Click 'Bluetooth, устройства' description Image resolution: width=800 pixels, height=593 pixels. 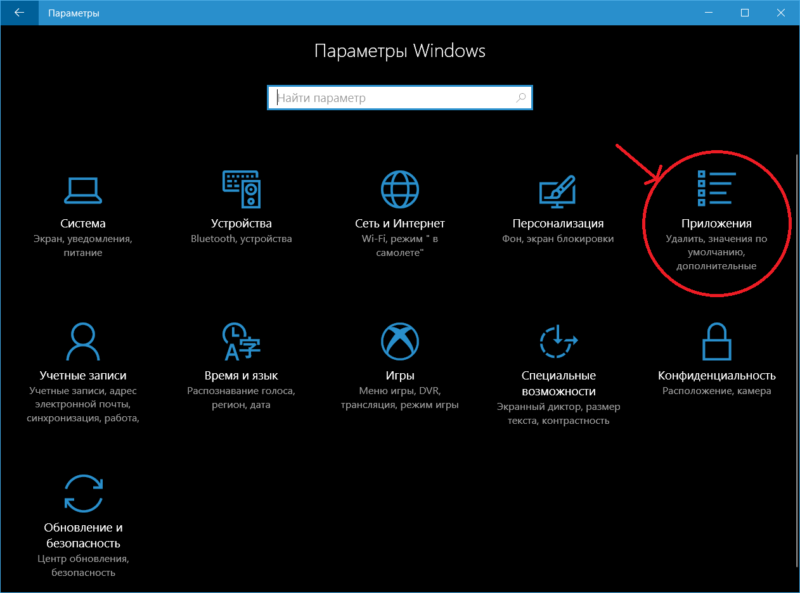coord(241,239)
